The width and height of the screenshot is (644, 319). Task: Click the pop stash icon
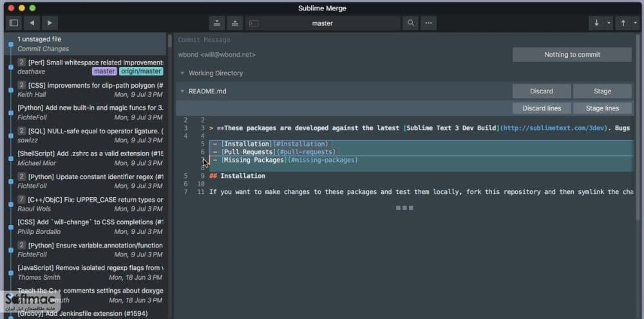click(235, 23)
